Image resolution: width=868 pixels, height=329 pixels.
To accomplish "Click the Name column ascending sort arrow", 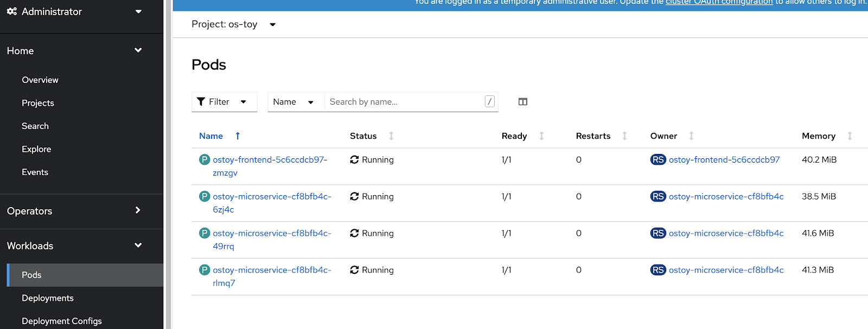I will pyautogui.click(x=238, y=136).
